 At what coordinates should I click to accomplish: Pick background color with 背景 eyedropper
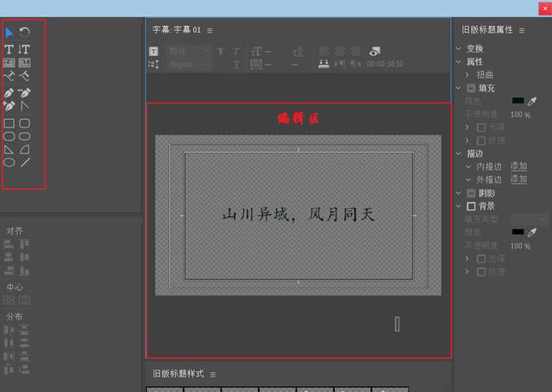[532, 232]
